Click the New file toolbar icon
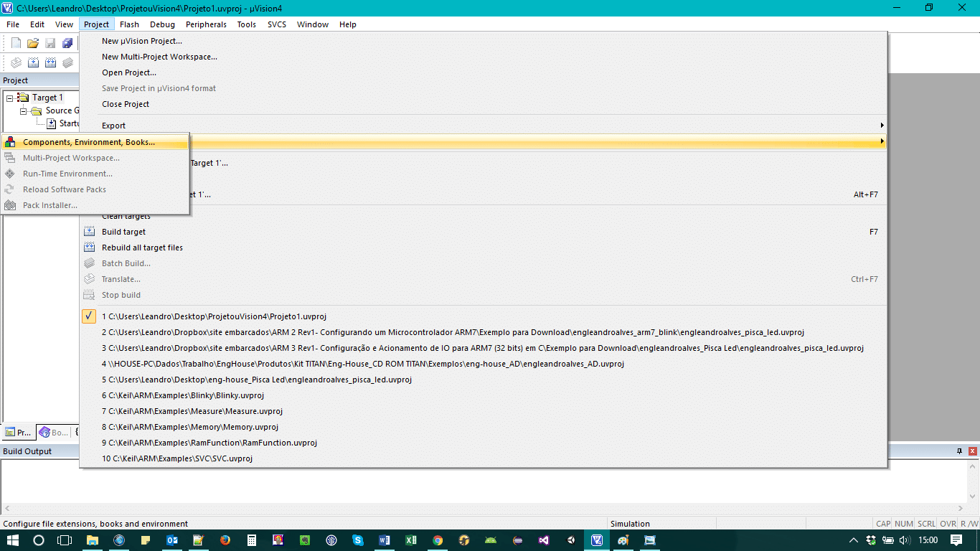 point(16,44)
